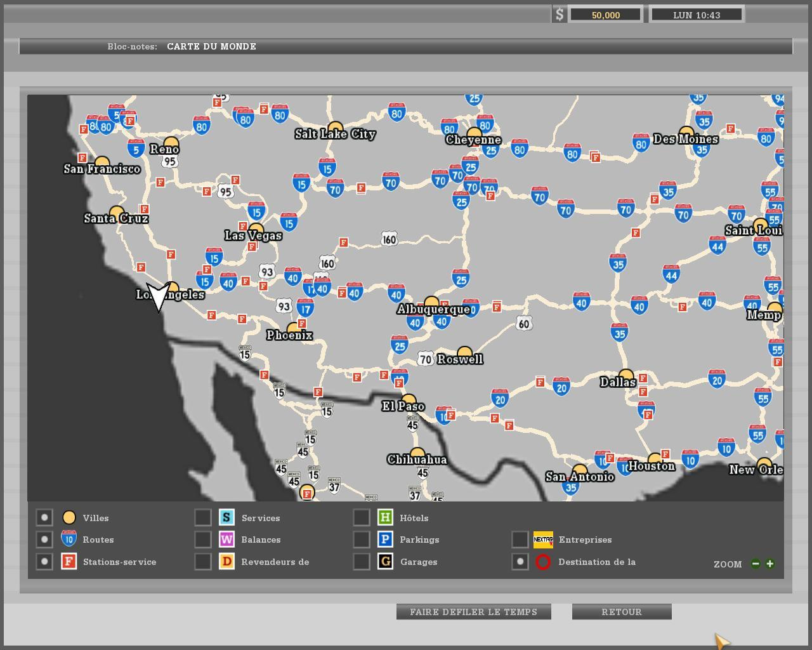Toggle the Routes checkbox
The image size is (812, 650).
[44, 540]
